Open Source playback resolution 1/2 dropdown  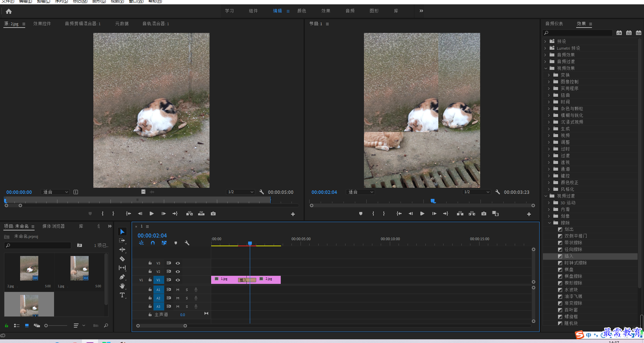coord(241,192)
